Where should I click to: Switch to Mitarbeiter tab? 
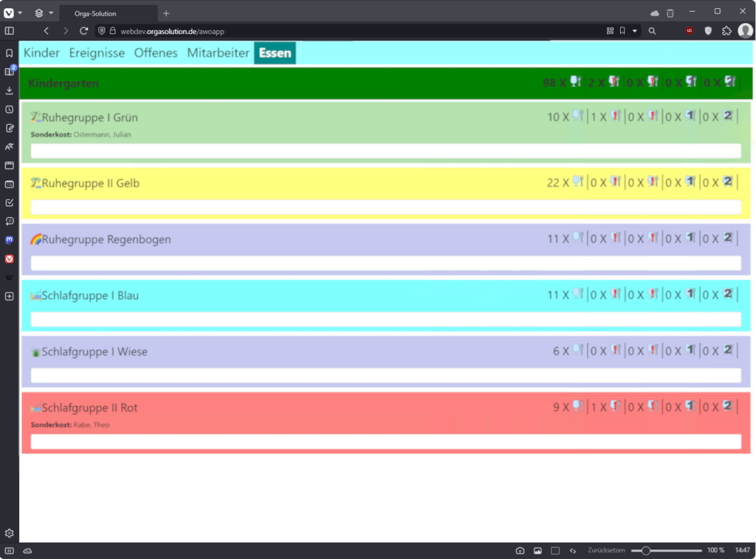[218, 52]
